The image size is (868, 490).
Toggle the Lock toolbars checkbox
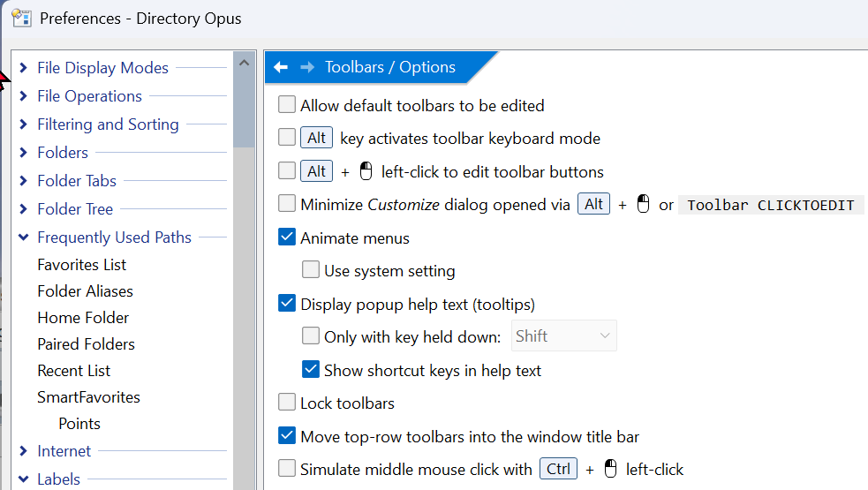click(287, 403)
